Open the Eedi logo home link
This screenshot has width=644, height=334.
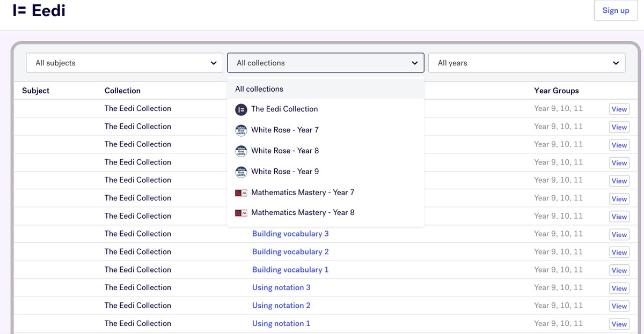click(39, 10)
